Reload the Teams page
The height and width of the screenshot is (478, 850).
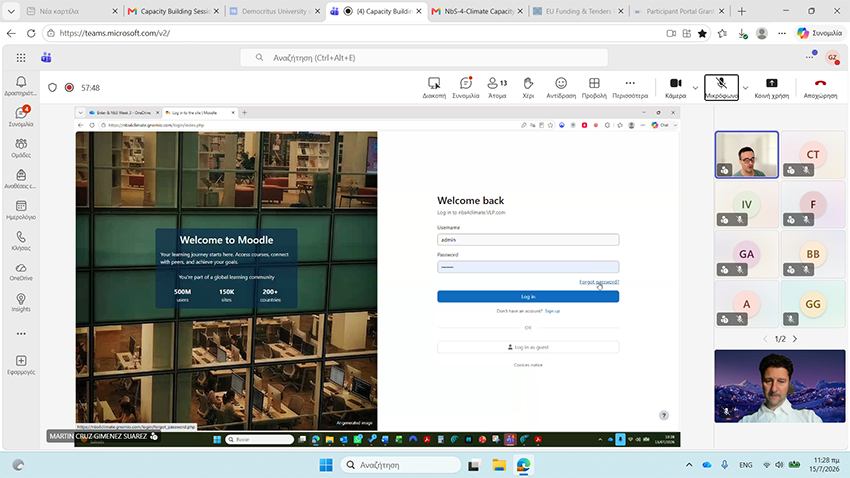[31, 33]
